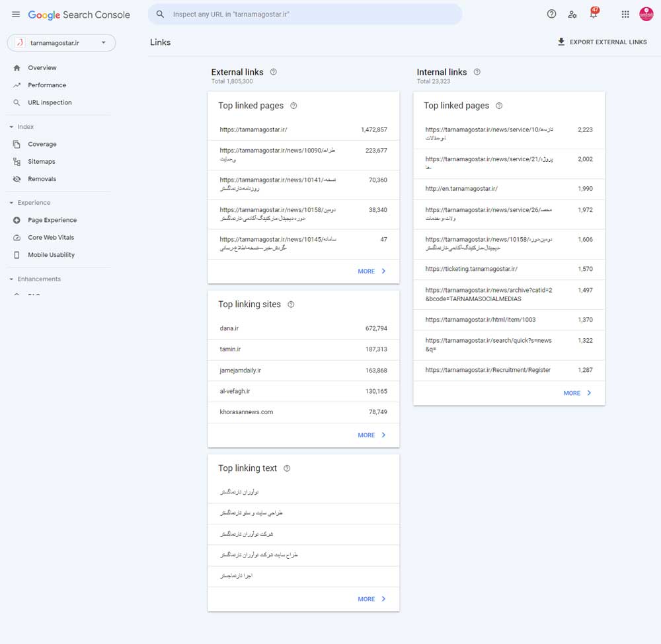Image resolution: width=661 pixels, height=644 pixels.
Task: Show help for Top linking text
Action: click(287, 468)
